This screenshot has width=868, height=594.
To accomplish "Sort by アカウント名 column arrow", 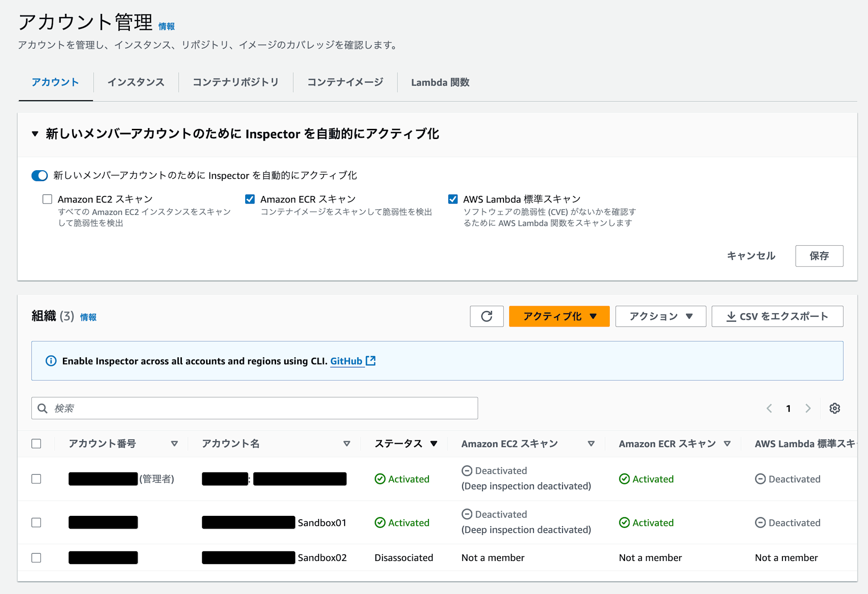I will [347, 443].
